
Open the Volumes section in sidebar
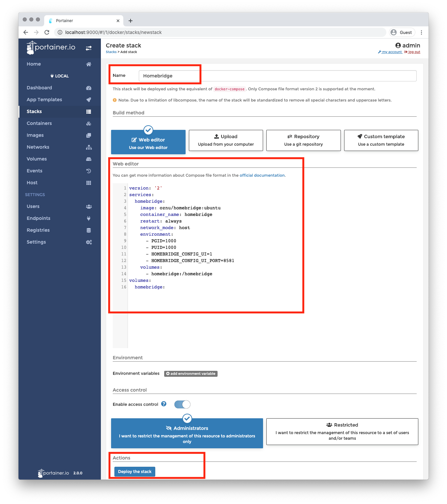pos(37,159)
